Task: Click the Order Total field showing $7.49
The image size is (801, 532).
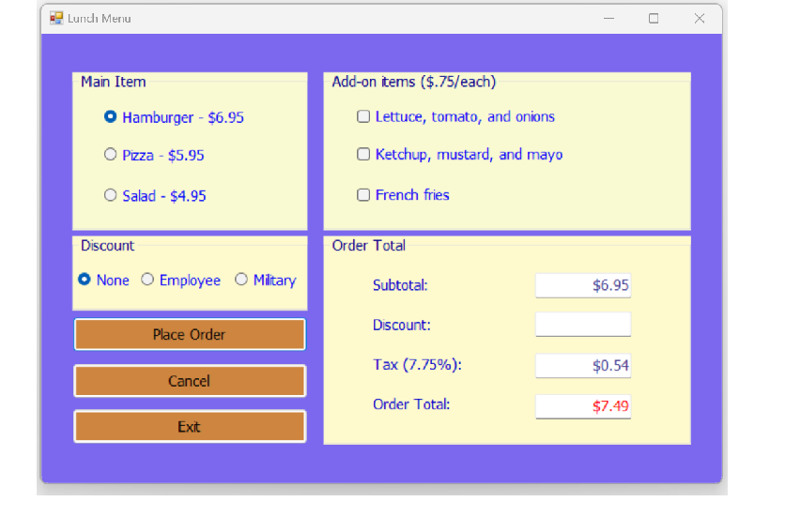Action: click(x=583, y=406)
